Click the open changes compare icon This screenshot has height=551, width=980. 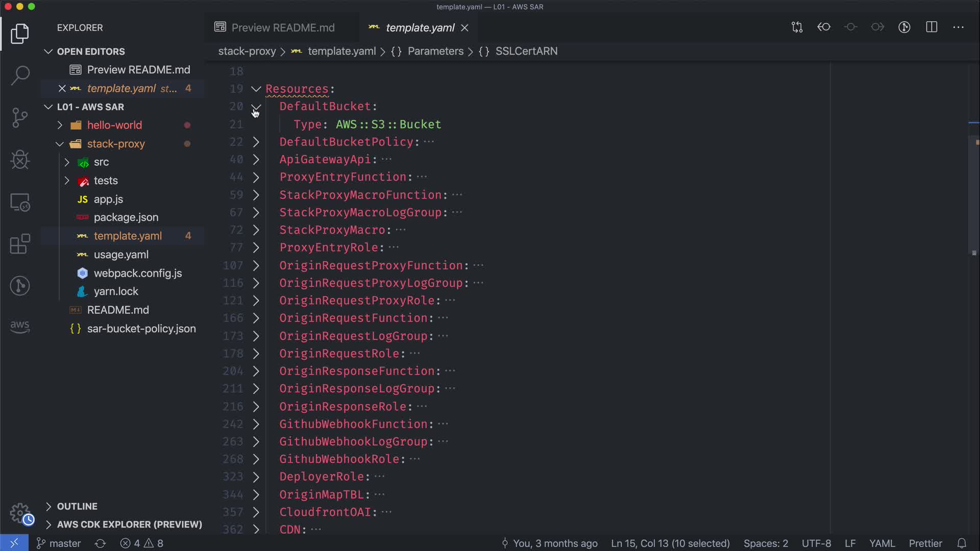click(x=797, y=27)
